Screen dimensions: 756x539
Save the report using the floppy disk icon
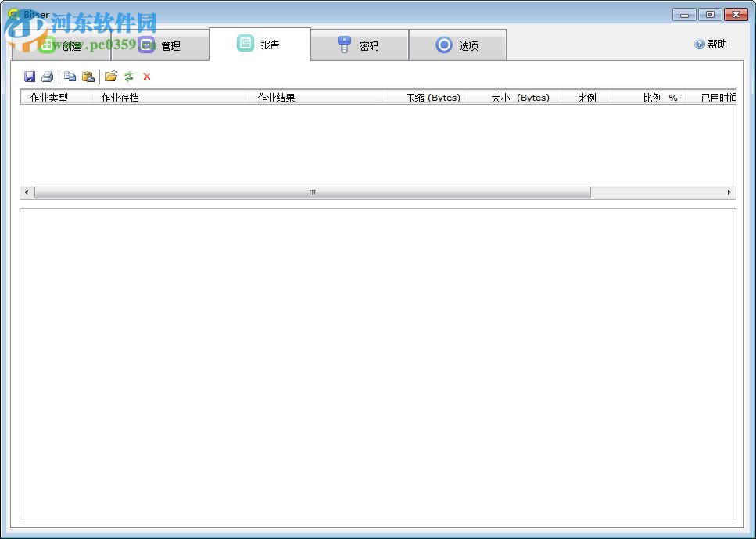30,76
